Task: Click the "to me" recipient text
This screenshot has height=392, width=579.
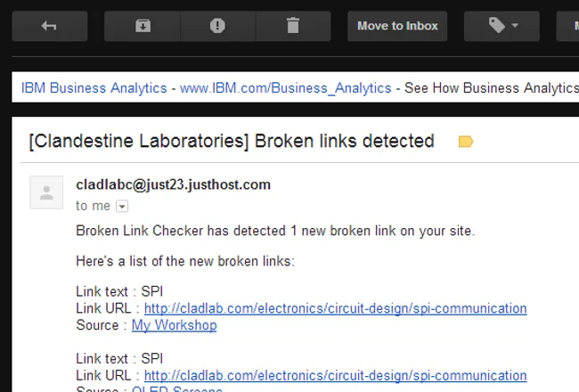Action: pyautogui.click(x=93, y=206)
